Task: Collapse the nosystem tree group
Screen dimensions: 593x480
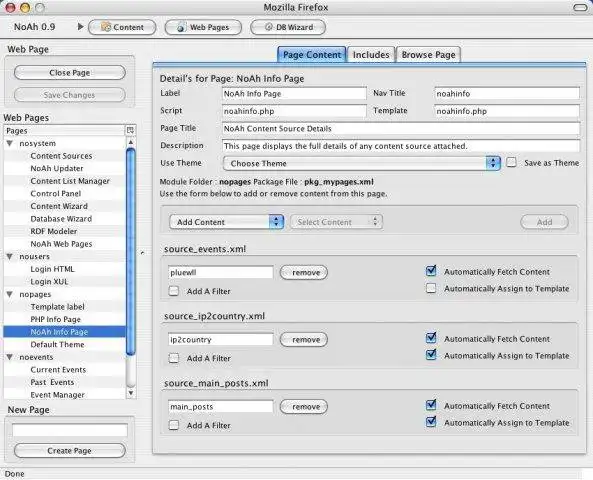Action: coord(10,143)
